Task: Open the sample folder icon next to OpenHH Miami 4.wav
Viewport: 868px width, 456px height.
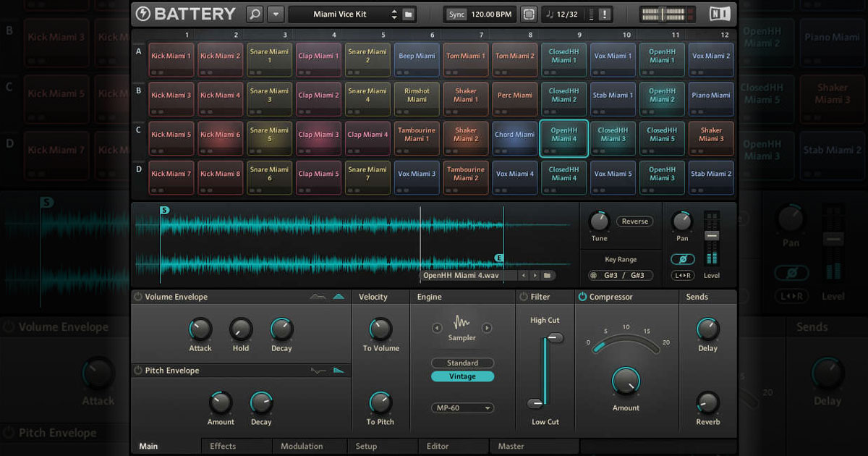Action: tap(548, 275)
